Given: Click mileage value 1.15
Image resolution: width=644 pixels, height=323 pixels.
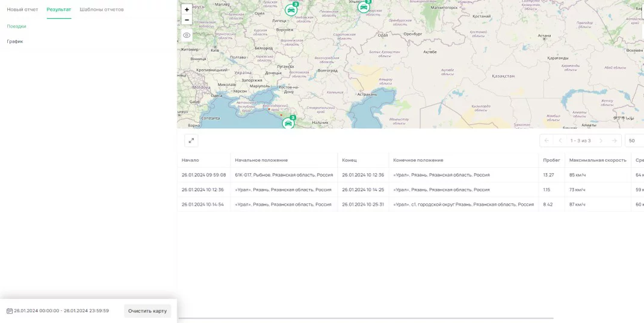Looking at the screenshot, I should click(546, 189).
